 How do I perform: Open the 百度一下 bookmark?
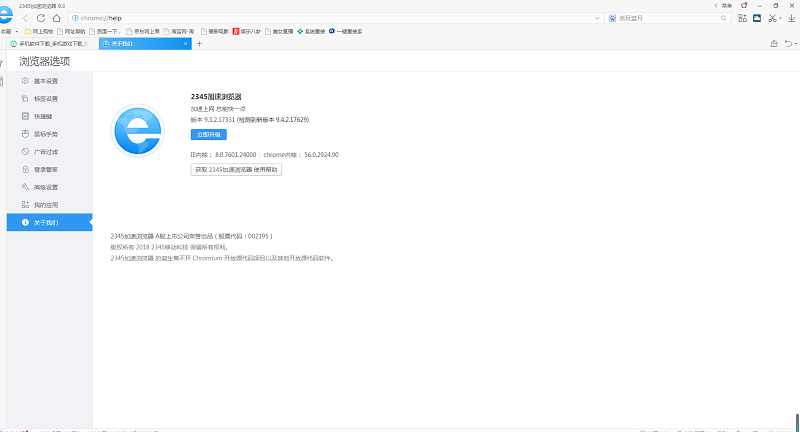pos(105,32)
